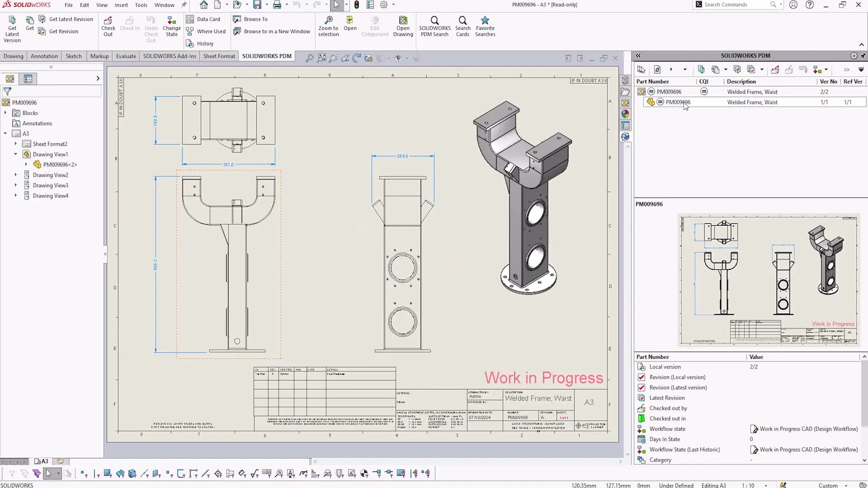Click Favorite Searches star icon
The height and width of the screenshot is (488, 868).
[x=485, y=21]
